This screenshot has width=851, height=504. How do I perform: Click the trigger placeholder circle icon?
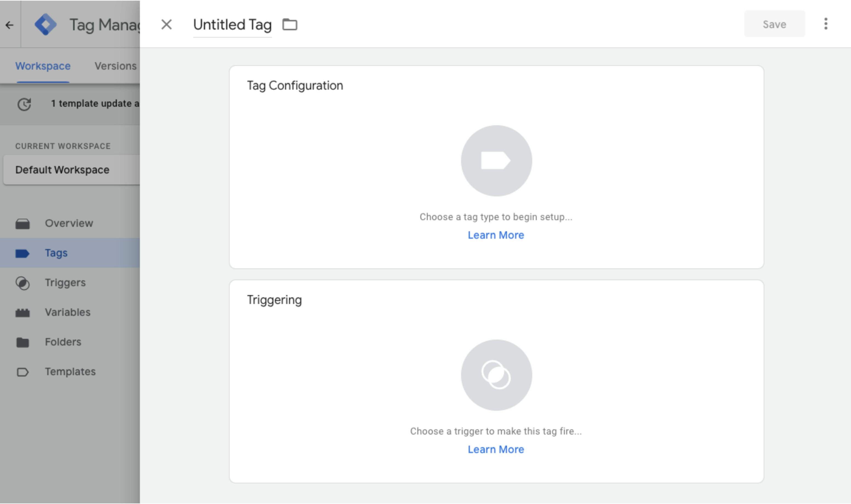(x=496, y=375)
